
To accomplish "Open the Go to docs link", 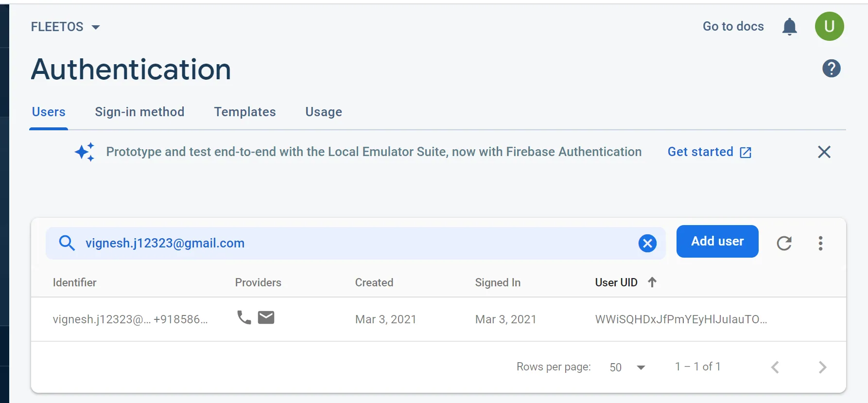I will pyautogui.click(x=733, y=26).
